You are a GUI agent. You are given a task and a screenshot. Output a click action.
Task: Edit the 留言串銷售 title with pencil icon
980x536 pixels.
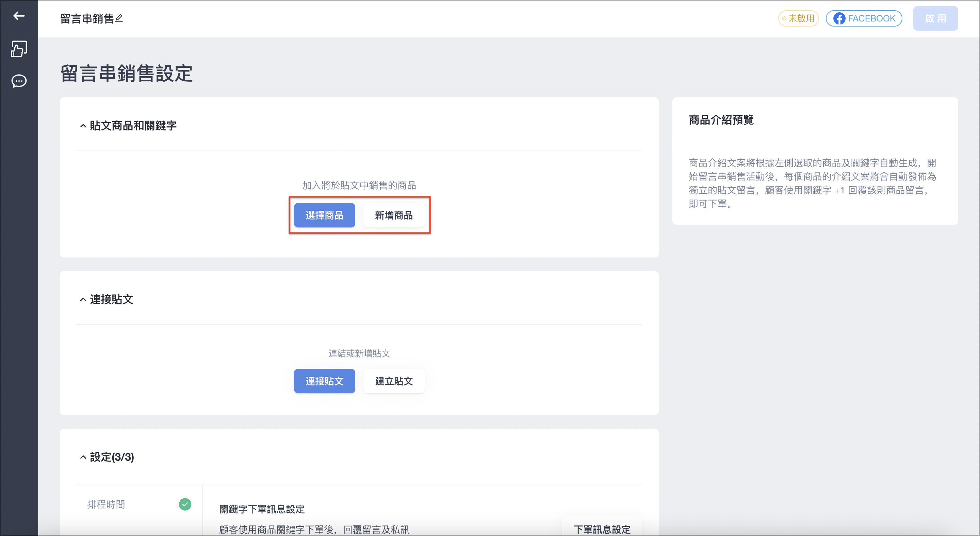point(119,18)
